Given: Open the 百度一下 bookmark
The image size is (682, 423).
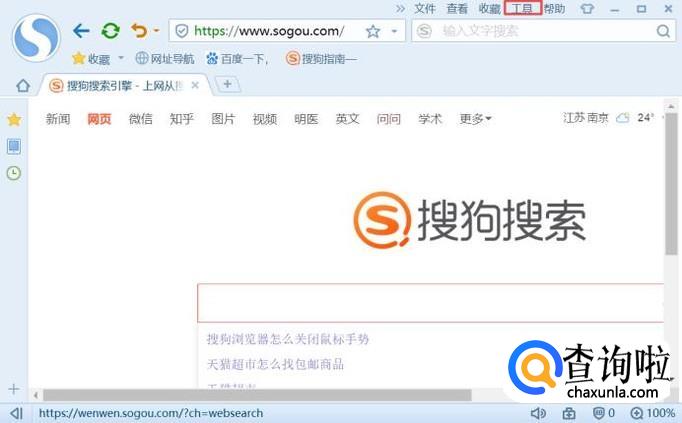Looking at the screenshot, I should coord(237,58).
